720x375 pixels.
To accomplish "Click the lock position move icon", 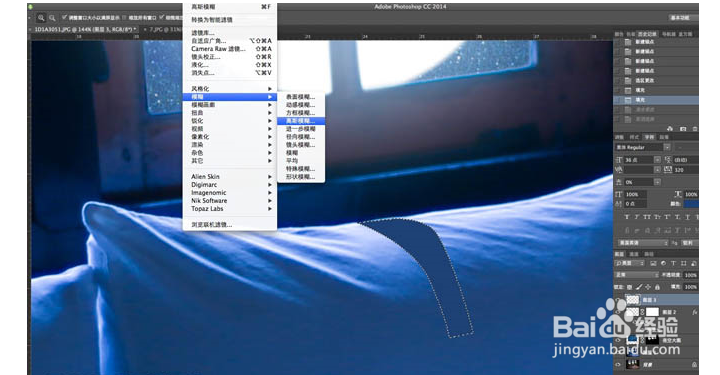I will [648, 287].
